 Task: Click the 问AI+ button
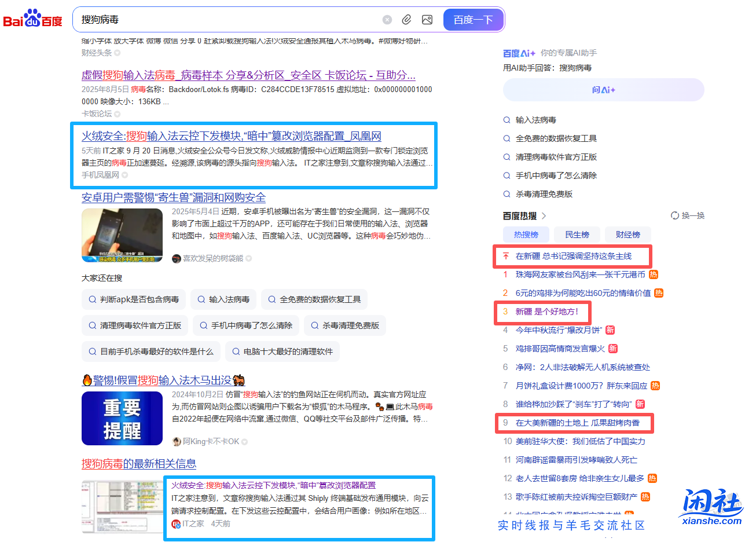(603, 90)
